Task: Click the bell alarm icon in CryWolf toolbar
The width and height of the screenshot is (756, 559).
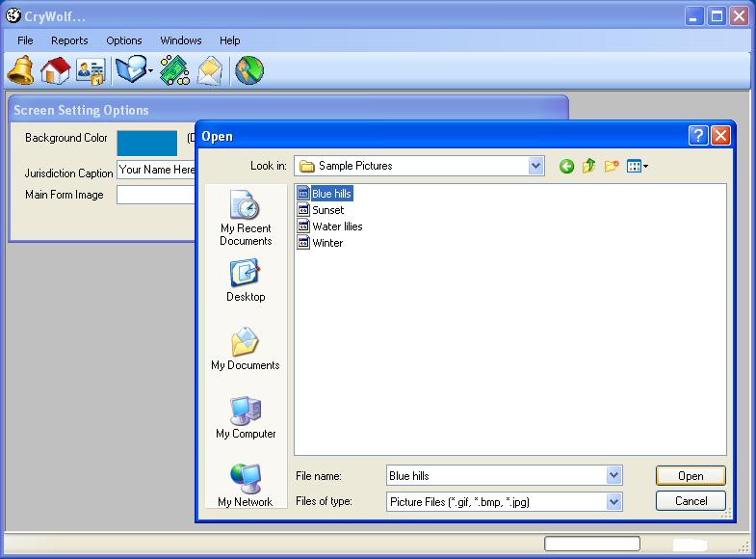Action: point(21,70)
